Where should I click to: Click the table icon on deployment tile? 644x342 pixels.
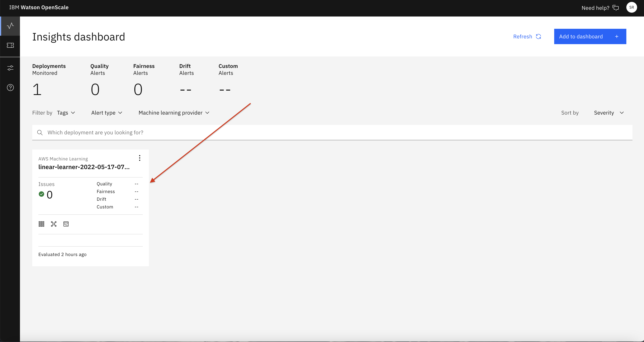pos(66,224)
